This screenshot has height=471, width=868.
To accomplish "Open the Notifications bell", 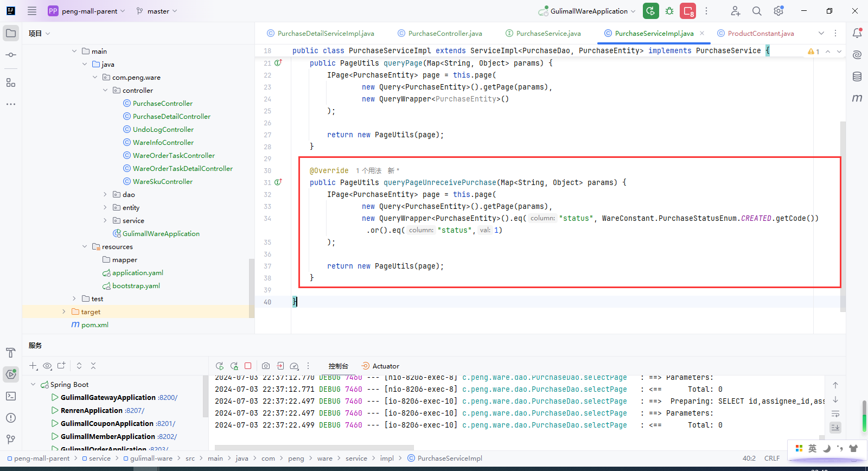I will tap(857, 33).
